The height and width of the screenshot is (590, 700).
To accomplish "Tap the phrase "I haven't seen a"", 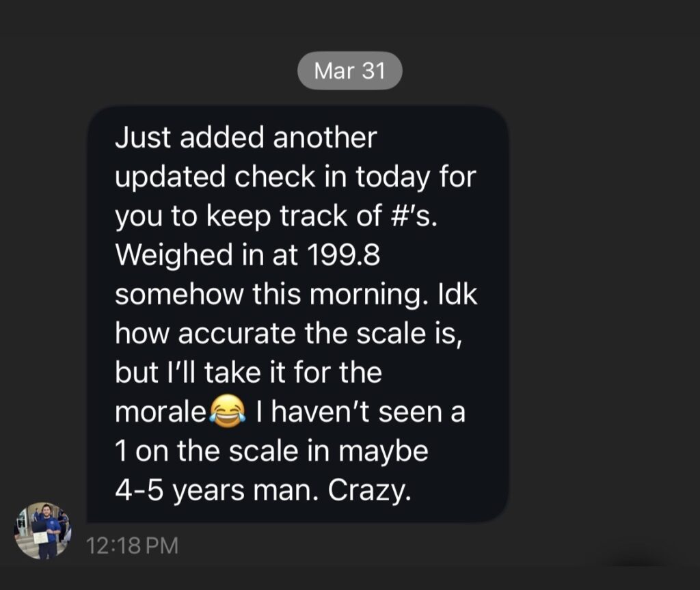I will pyautogui.click(x=361, y=413).
